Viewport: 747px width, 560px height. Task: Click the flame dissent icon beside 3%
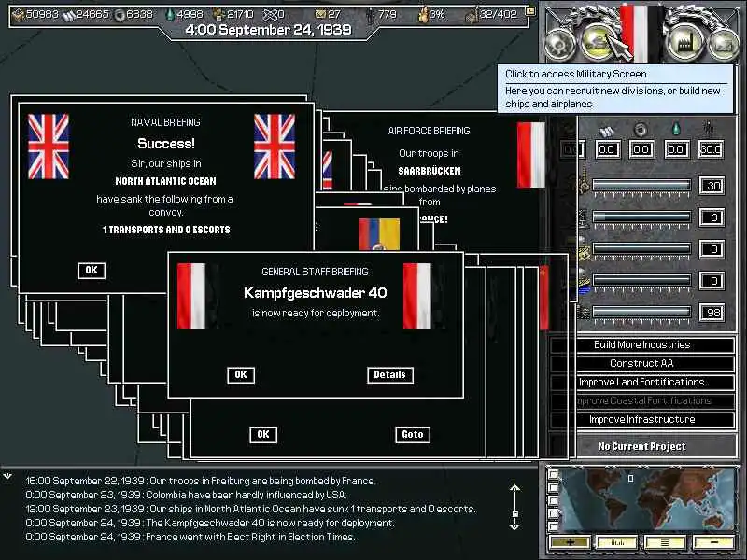[423, 15]
